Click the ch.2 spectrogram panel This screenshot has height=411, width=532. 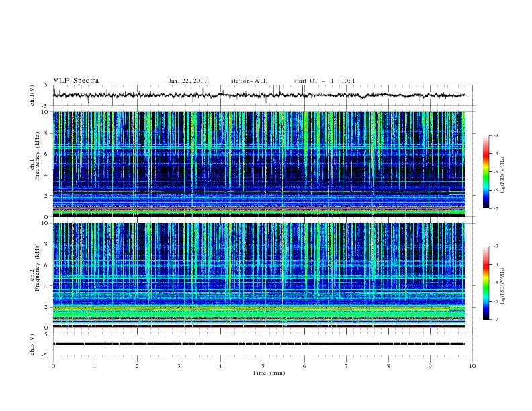click(259, 275)
